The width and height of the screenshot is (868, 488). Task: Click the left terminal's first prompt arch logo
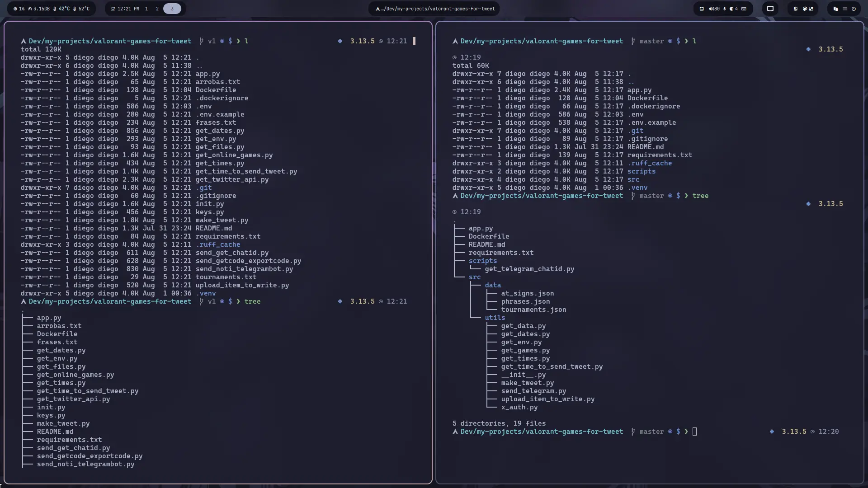[x=23, y=41]
